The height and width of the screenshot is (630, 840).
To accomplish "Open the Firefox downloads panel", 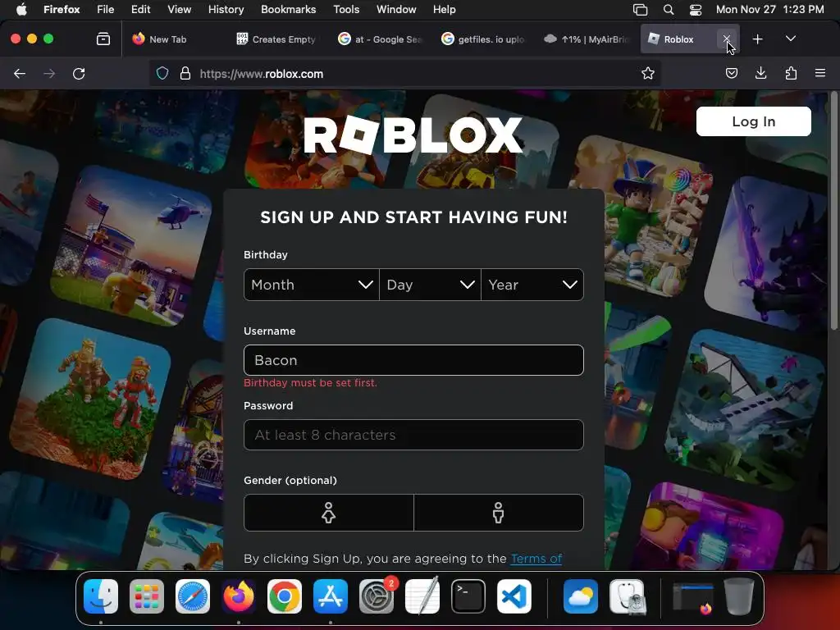I will (x=760, y=73).
